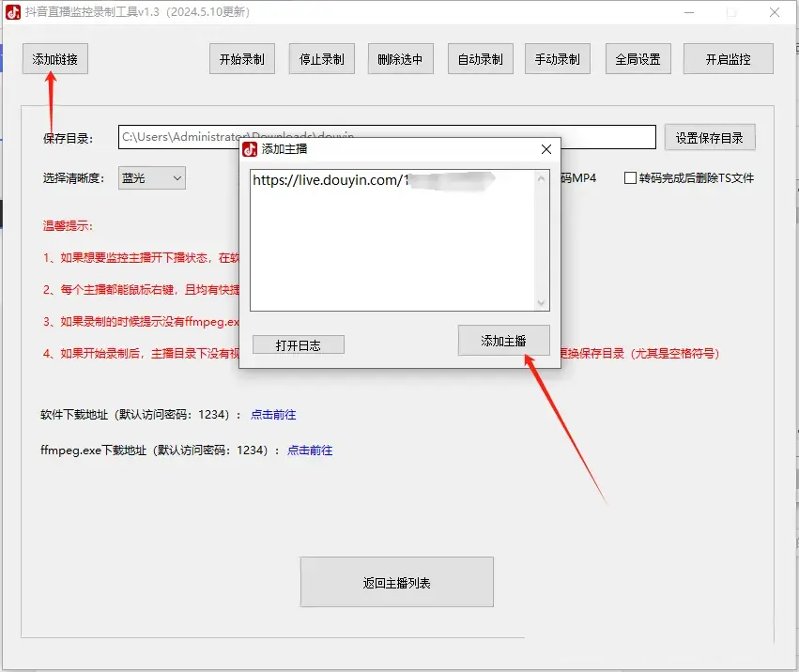This screenshot has height=672, width=799.
Task: Follow 软件下载地址 点击前往 link
Action: pos(273,415)
